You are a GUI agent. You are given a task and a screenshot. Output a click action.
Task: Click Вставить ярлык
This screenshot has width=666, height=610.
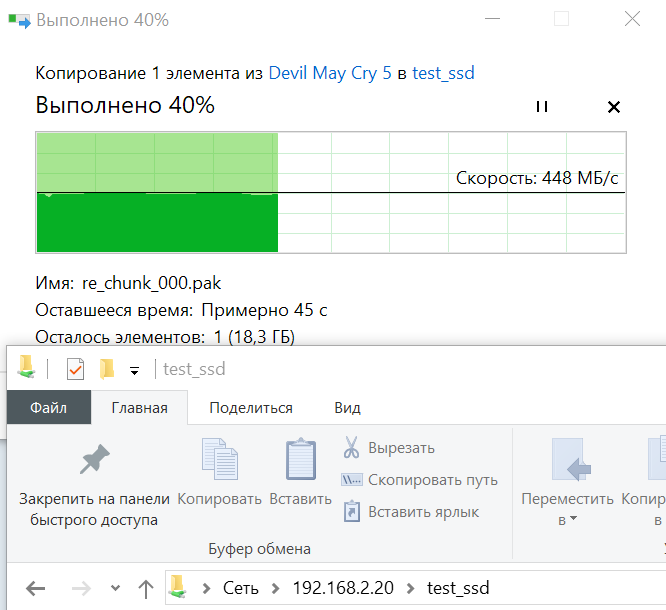(411, 511)
